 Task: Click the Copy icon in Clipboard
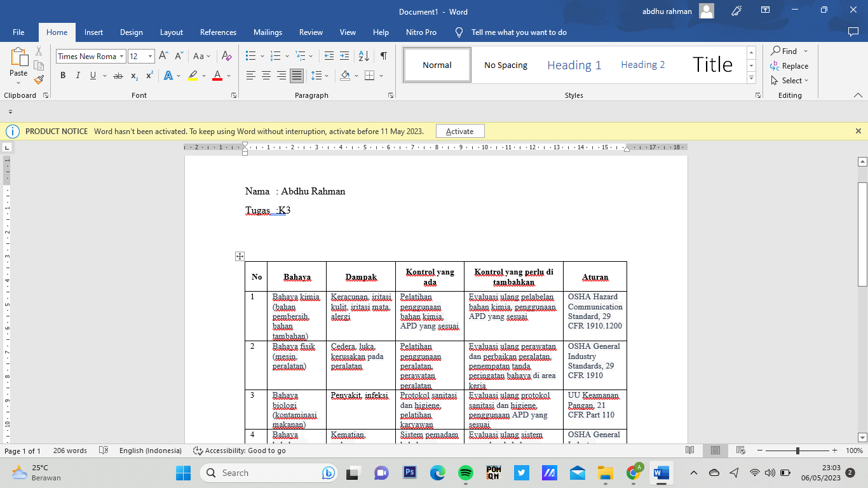tap(39, 65)
